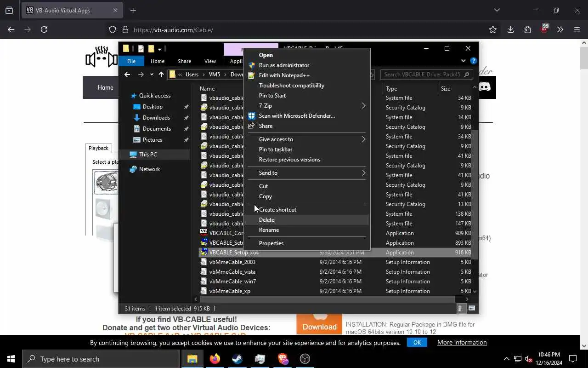Switch to the Home ribbon tab

point(158,61)
